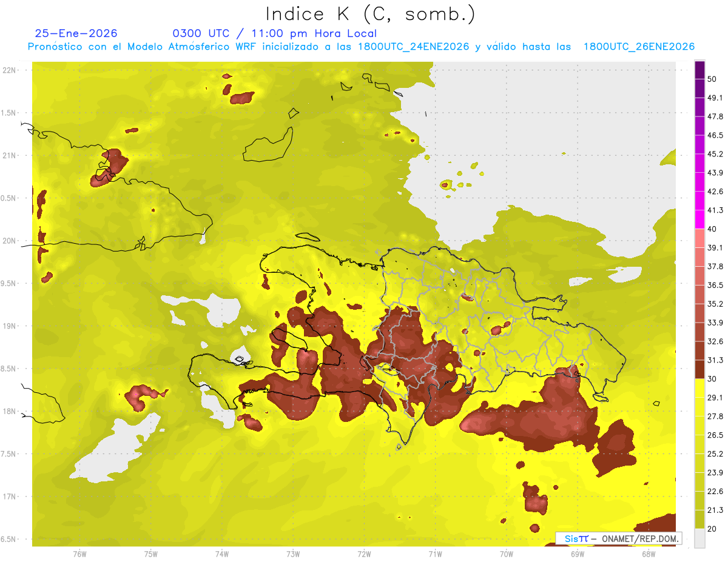Click the value 50 on the color bar scale

click(x=712, y=79)
